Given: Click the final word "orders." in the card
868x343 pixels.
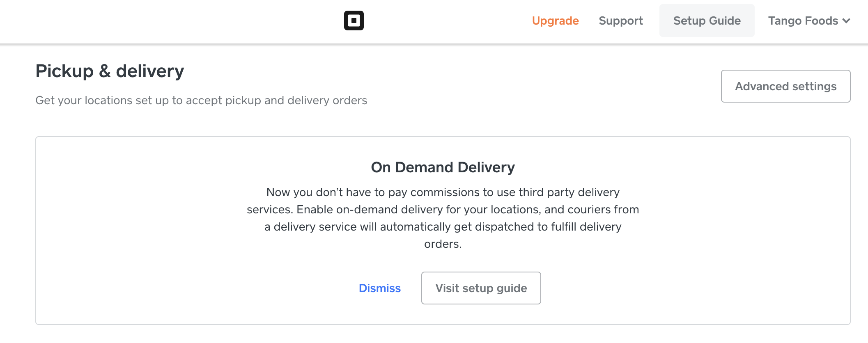Looking at the screenshot, I should click(443, 244).
